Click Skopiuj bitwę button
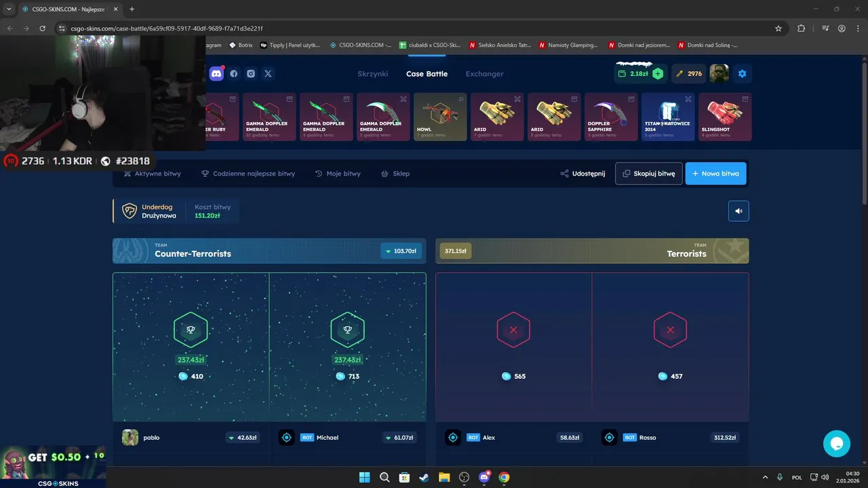 [649, 174]
